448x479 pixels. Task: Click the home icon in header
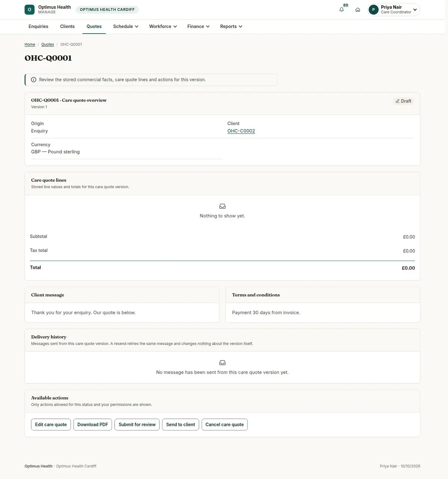[358, 10]
